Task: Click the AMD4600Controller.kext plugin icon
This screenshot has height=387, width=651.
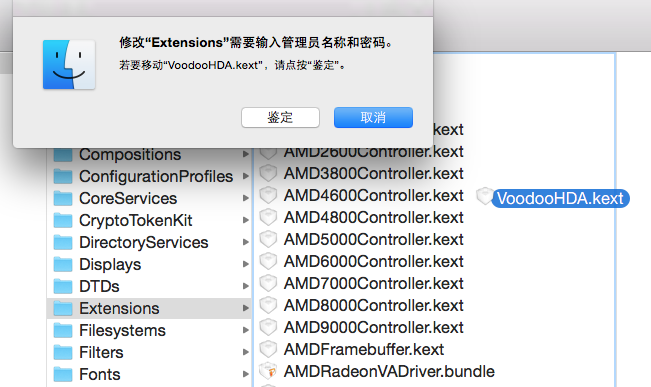Action: pyautogui.click(x=268, y=196)
